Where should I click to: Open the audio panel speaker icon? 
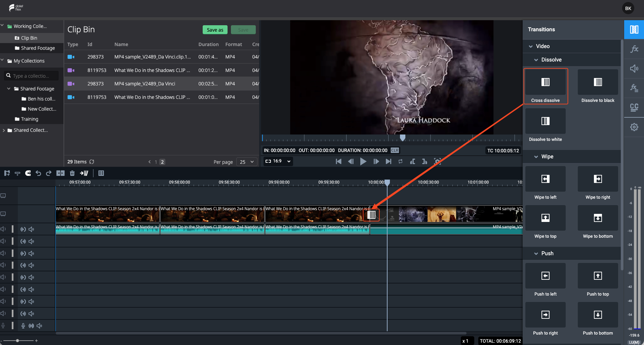pyautogui.click(x=634, y=69)
